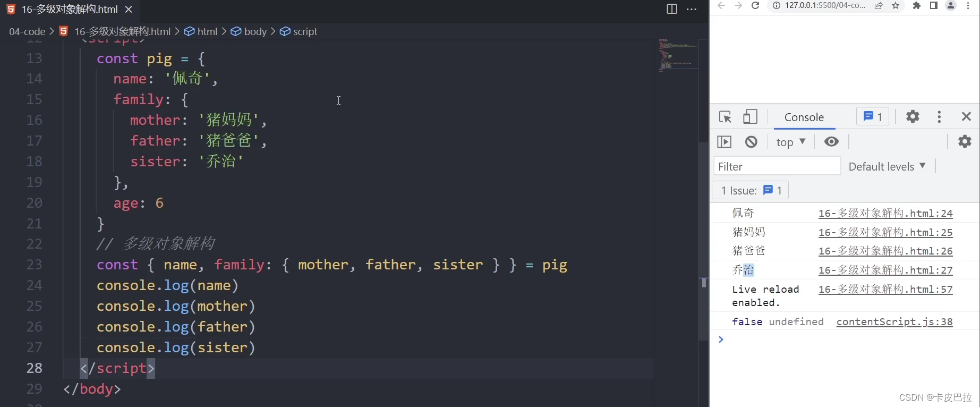Click the 04-code breadcrumb folder
Viewport: 980px width, 407px height.
(27, 31)
